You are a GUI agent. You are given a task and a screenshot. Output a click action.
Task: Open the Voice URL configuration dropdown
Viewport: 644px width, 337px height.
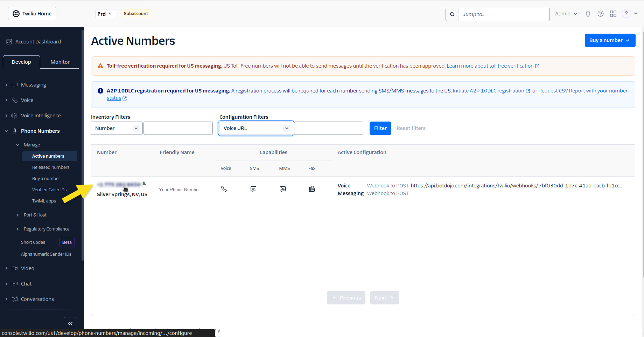(x=256, y=128)
